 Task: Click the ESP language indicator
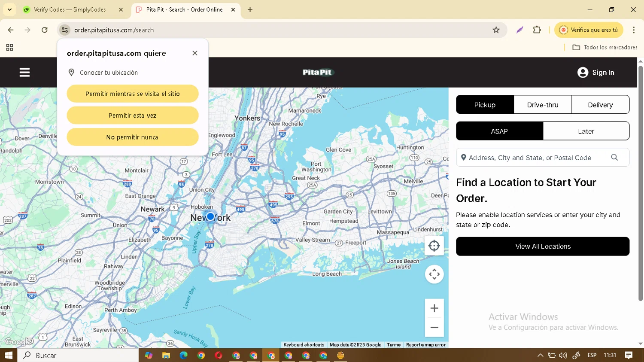coord(592,355)
